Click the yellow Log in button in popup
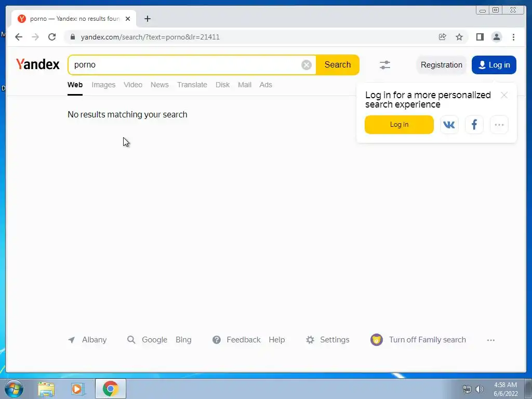This screenshot has height=399, width=532. pos(399,125)
